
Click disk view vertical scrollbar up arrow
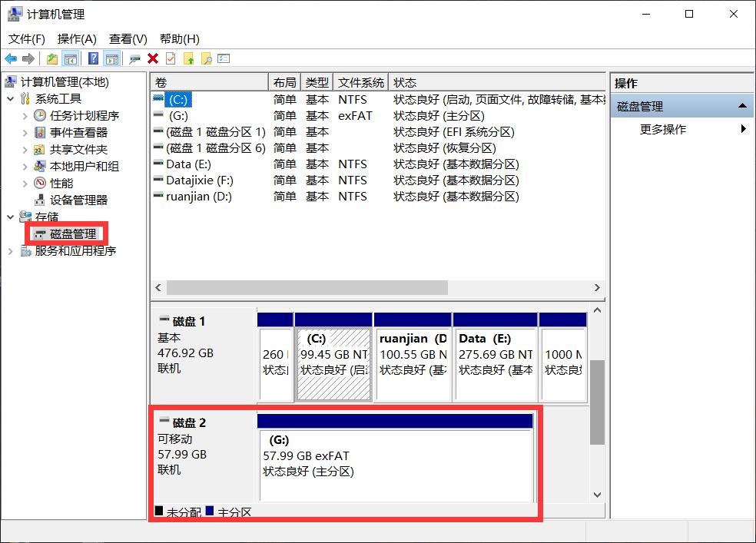coord(598,310)
